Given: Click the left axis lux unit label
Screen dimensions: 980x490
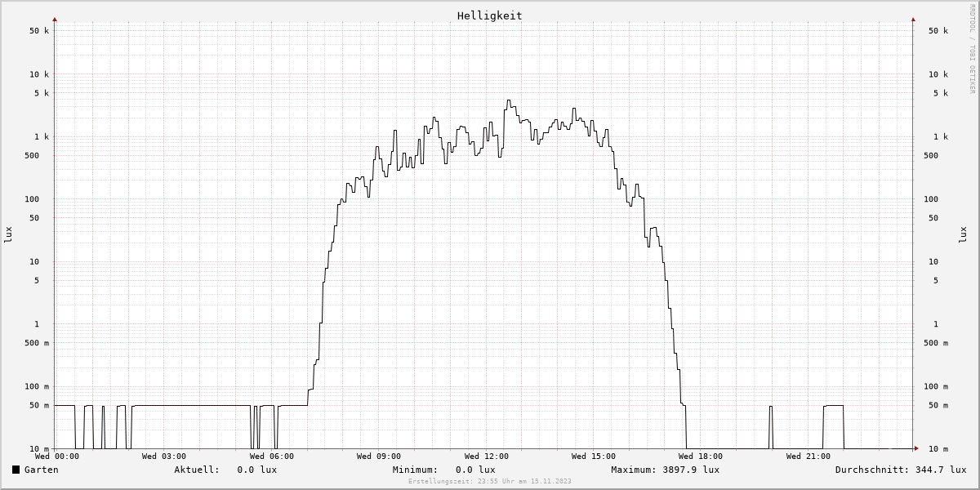Looking at the screenshot, I should click(8, 234).
